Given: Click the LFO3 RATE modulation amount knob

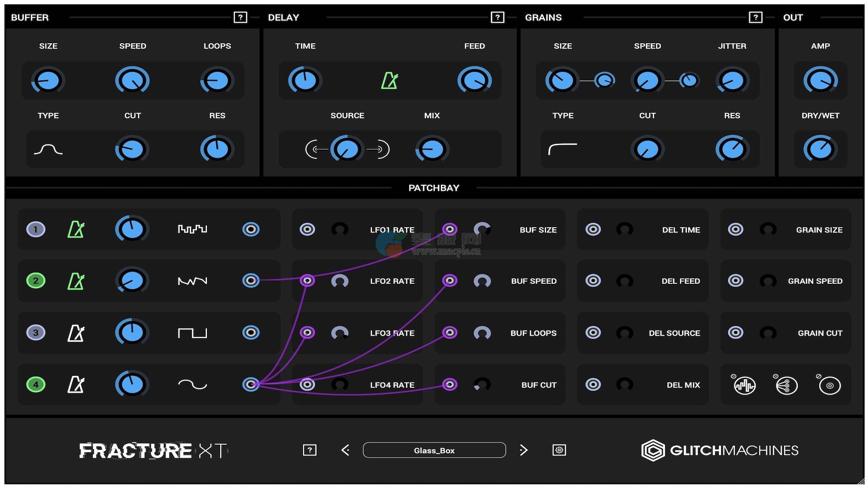Looking at the screenshot, I should 340,333.
